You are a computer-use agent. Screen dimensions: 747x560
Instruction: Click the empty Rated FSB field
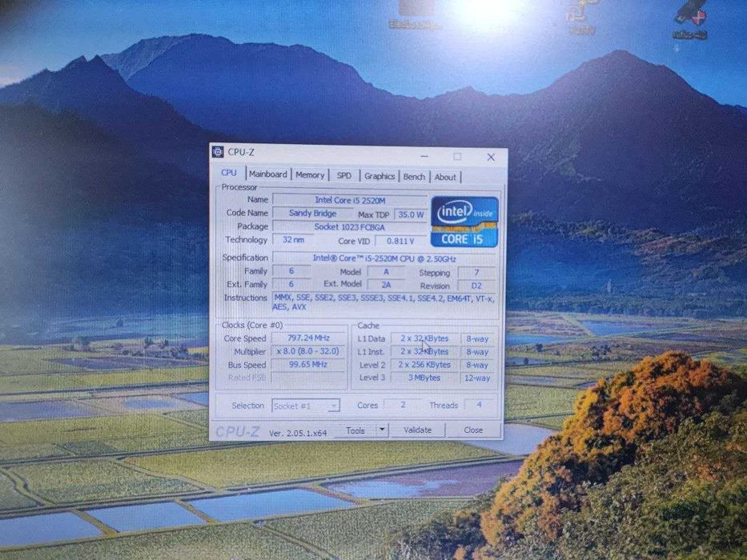click(x=308, y=378)
